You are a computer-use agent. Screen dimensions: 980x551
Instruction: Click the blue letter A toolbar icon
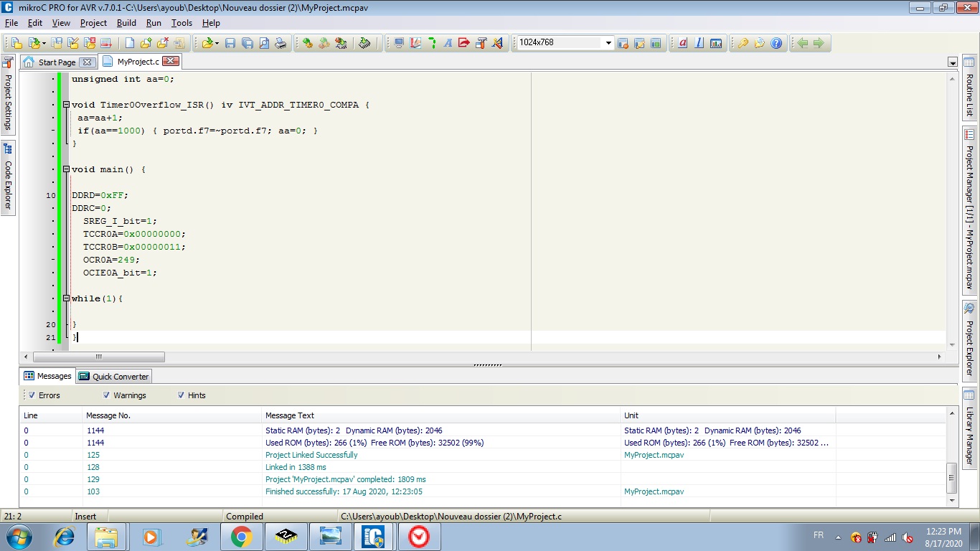tap(448, 43)
